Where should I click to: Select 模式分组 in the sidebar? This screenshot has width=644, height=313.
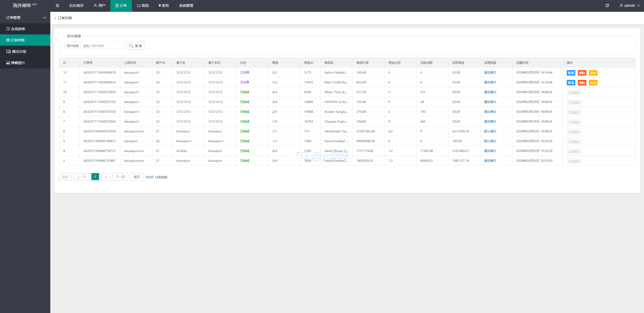[x=19, y=51]
